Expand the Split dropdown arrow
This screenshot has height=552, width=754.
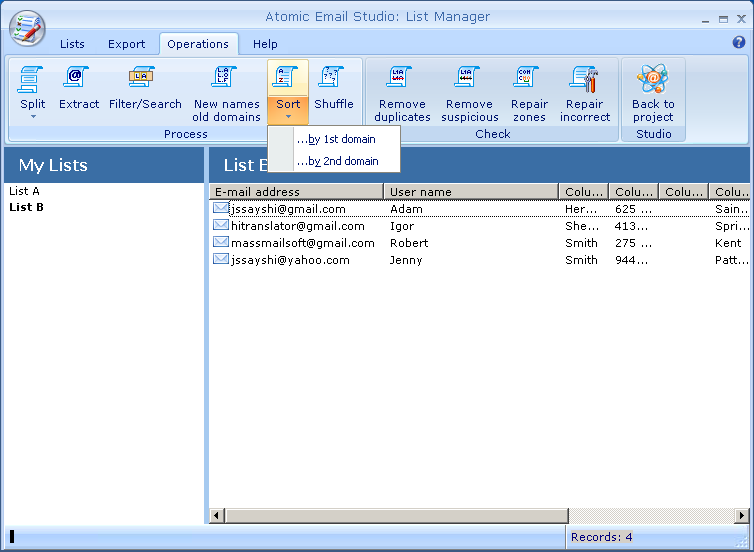[x=33, y=117]
